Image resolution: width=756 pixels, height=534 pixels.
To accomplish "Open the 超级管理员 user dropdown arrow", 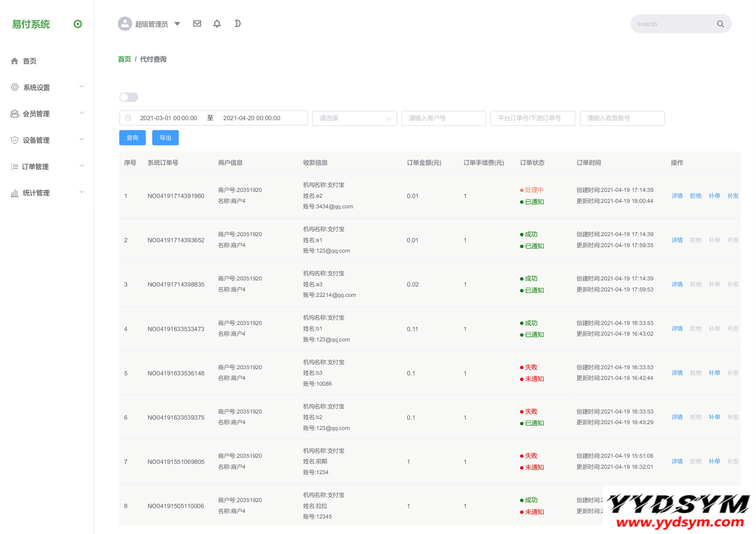I will (177, 24).
